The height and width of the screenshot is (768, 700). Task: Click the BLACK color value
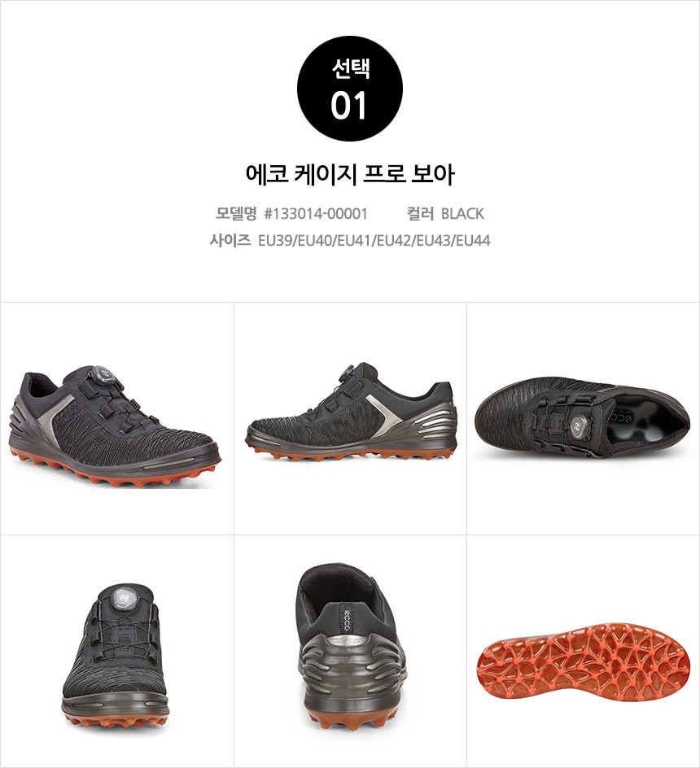[x=462, y=213]
